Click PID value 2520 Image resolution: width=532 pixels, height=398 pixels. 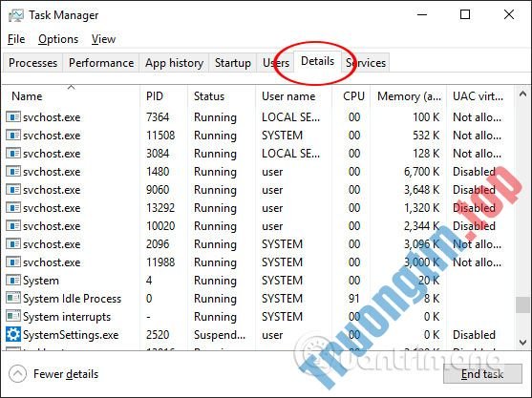(x=158, y=335)
